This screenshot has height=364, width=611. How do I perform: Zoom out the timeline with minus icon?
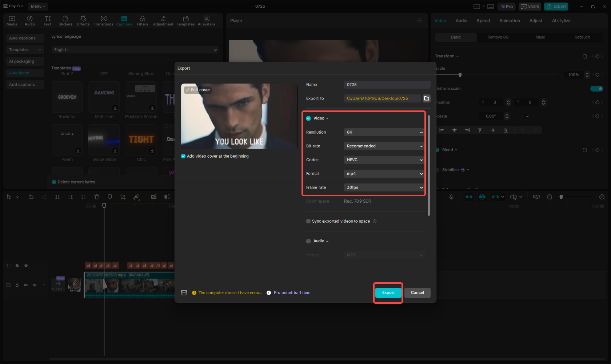[x=550, y=197]
